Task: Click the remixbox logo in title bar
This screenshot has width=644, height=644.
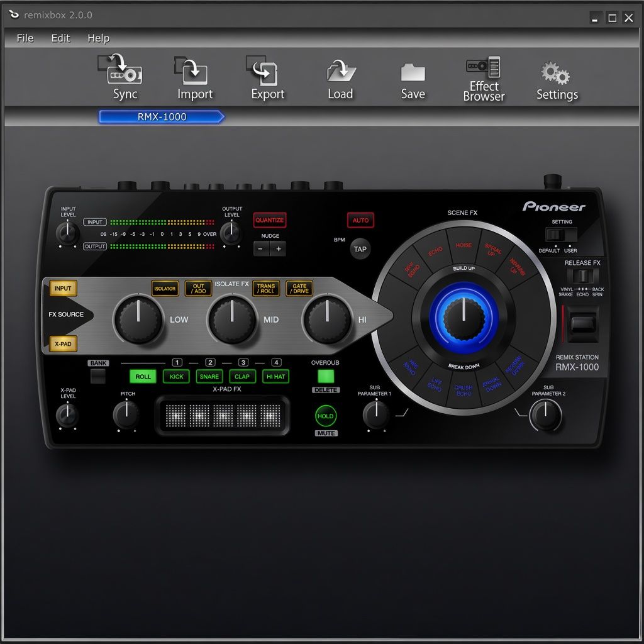Action: point(14,15)
